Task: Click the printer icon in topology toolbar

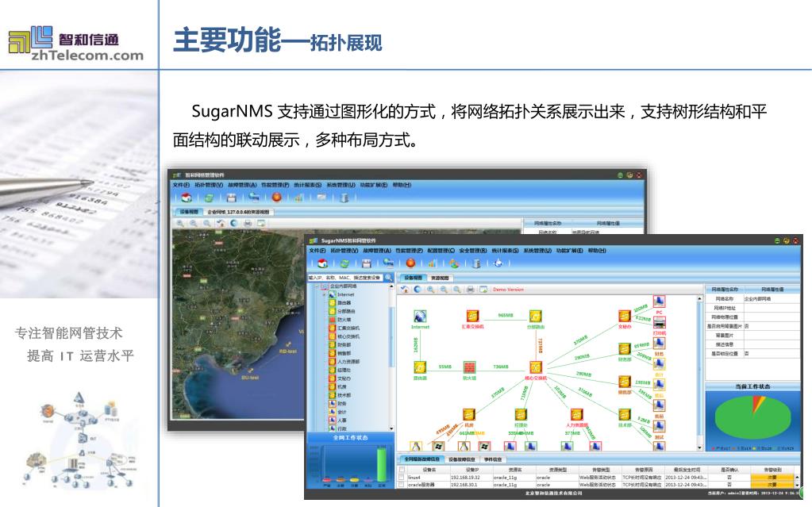Action: [x=470, y=290]
